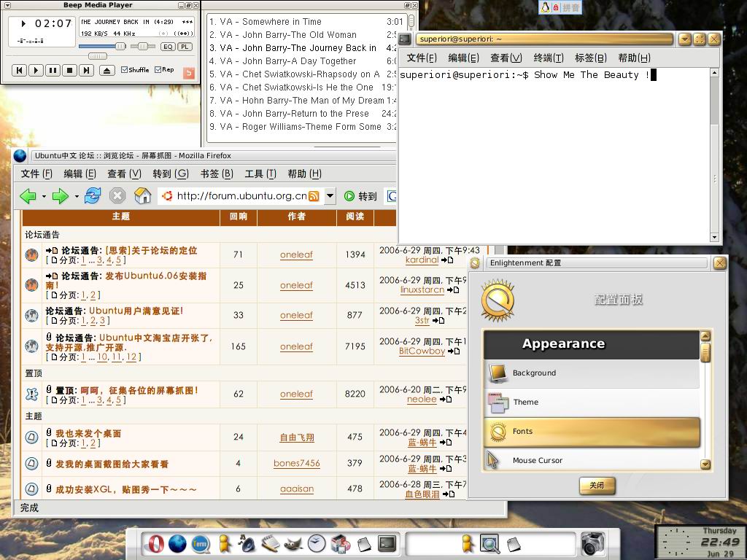
Task: Open the clock app in the dock
Action: point(317,543)
